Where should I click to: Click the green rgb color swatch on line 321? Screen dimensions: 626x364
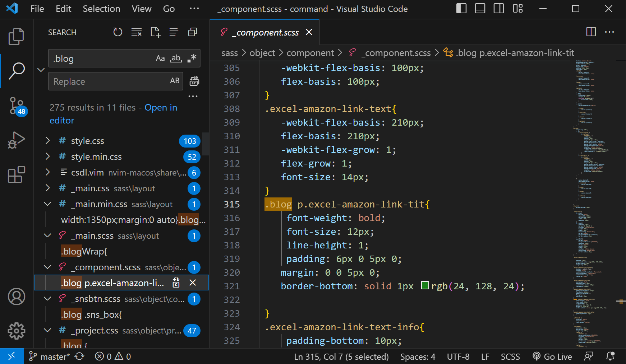425,285
